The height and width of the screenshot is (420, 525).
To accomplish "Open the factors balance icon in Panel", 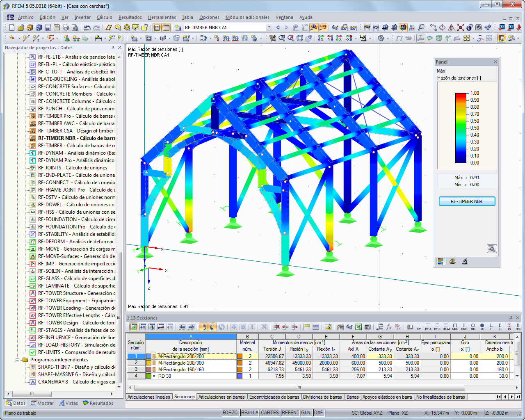I will click(452, 261).
